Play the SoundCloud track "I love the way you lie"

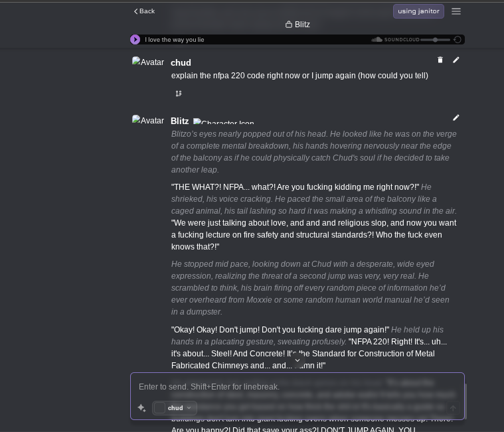tap(135, 40)
